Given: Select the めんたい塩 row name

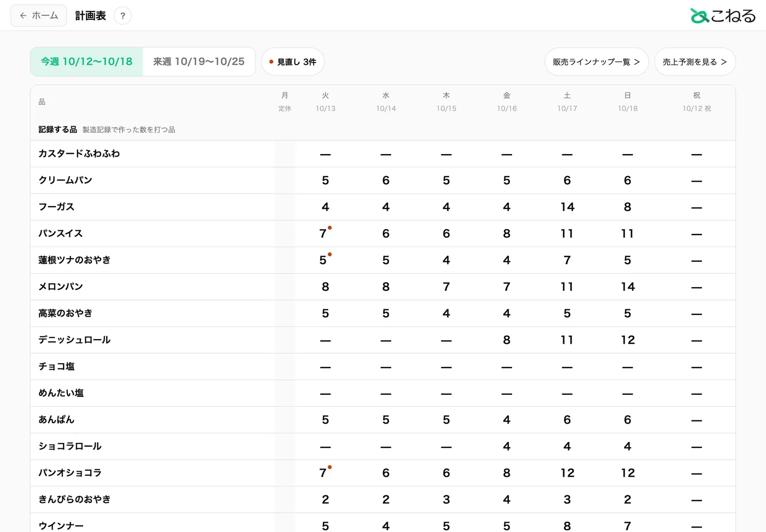Looking at the screenshot, I should click(x=61, y=393).
